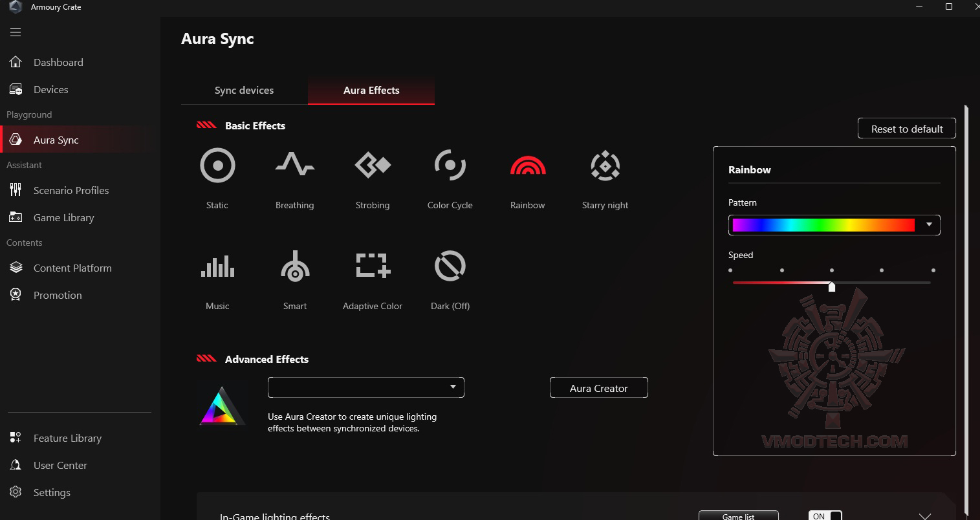Screen dimensions: 980x520
Task: Click the Armoury Crate title bar logo
Action: pyautogui.click(x=16, y=7)
